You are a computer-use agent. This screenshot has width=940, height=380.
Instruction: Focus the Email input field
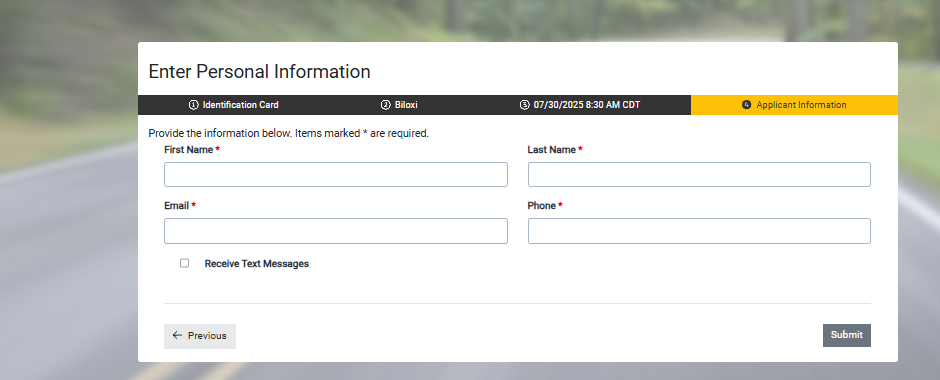coord(336,231)
